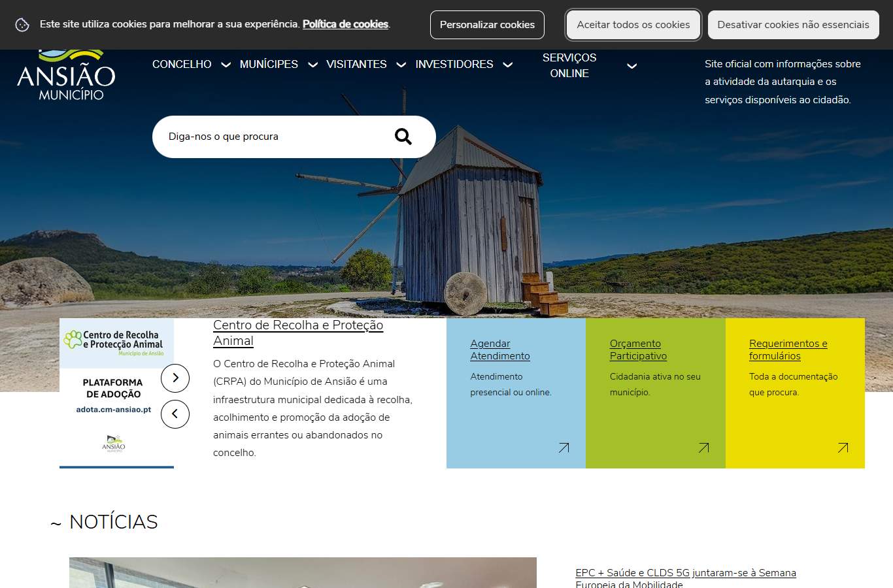Click the search magnifier icon
Image resolution: width=893 pixels, height=588 pixels.
403,137
